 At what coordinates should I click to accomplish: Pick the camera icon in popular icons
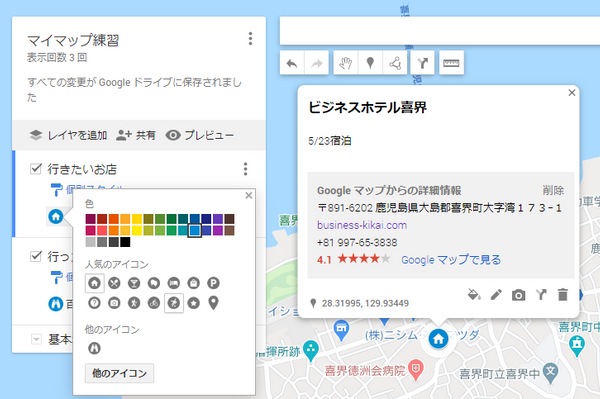[x=114, y=303]
